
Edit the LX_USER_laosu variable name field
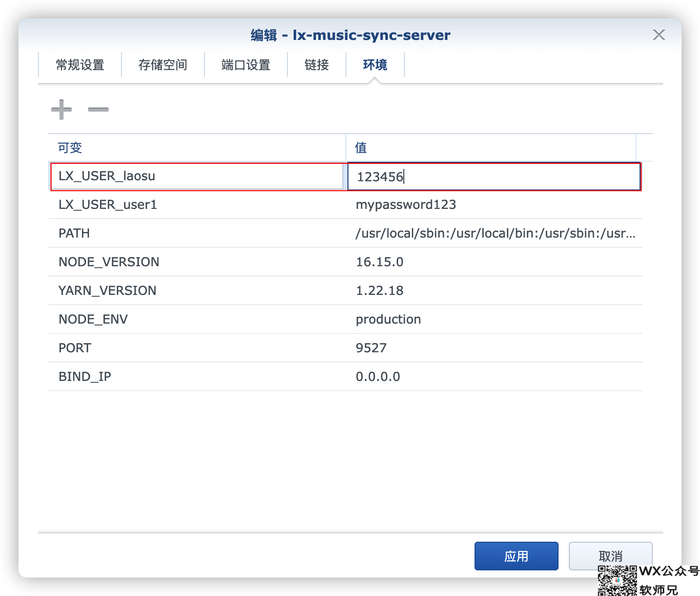197,177
